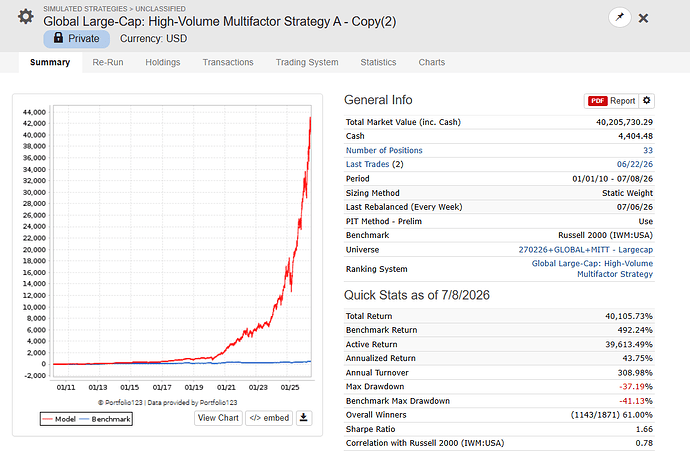Open General Info settings gear icon
The image size is (690, 464).
pos(646,100)
